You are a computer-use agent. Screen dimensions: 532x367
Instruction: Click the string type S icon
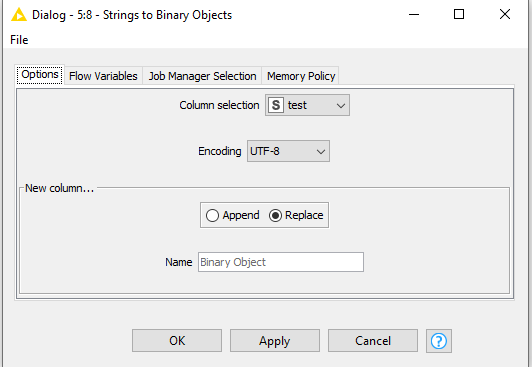pos(276,105)
